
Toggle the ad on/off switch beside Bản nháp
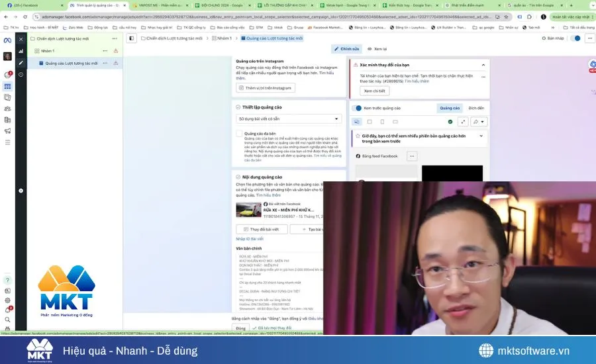[576, 38]
